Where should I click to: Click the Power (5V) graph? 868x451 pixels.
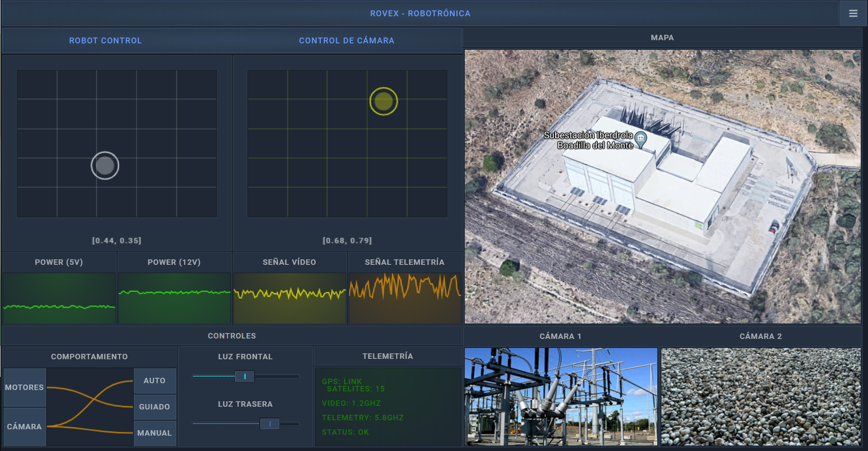[59, 298]
